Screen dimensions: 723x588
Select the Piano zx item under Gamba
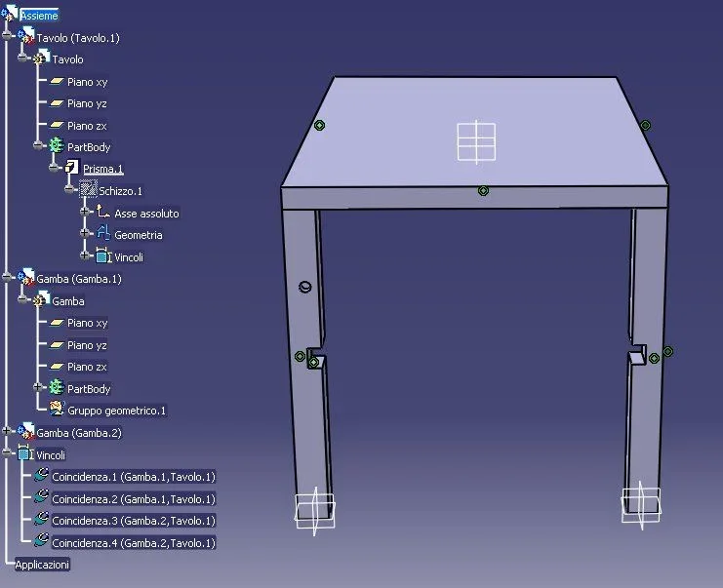coord(87,367)
